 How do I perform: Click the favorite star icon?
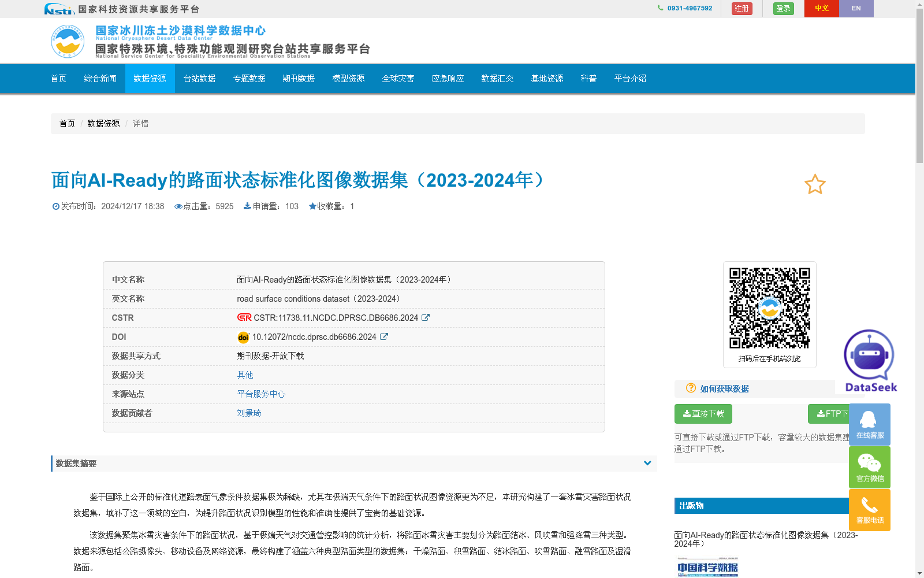pos(815,184)
